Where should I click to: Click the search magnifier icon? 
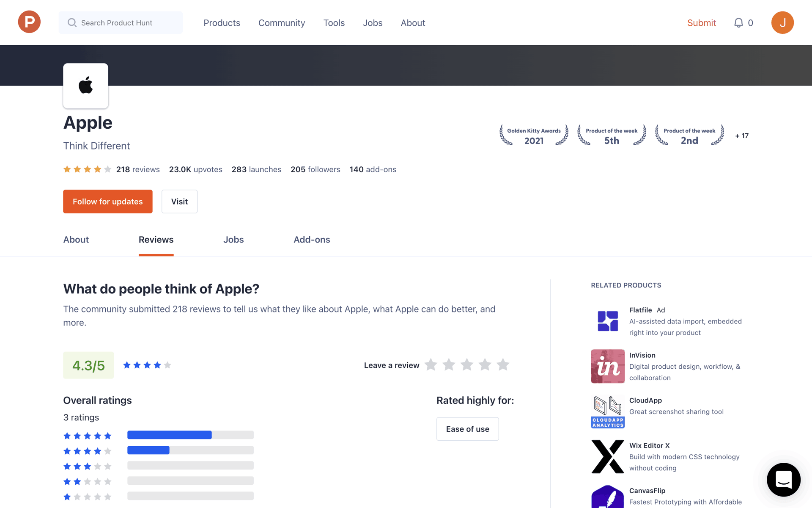tap(72, 22)
